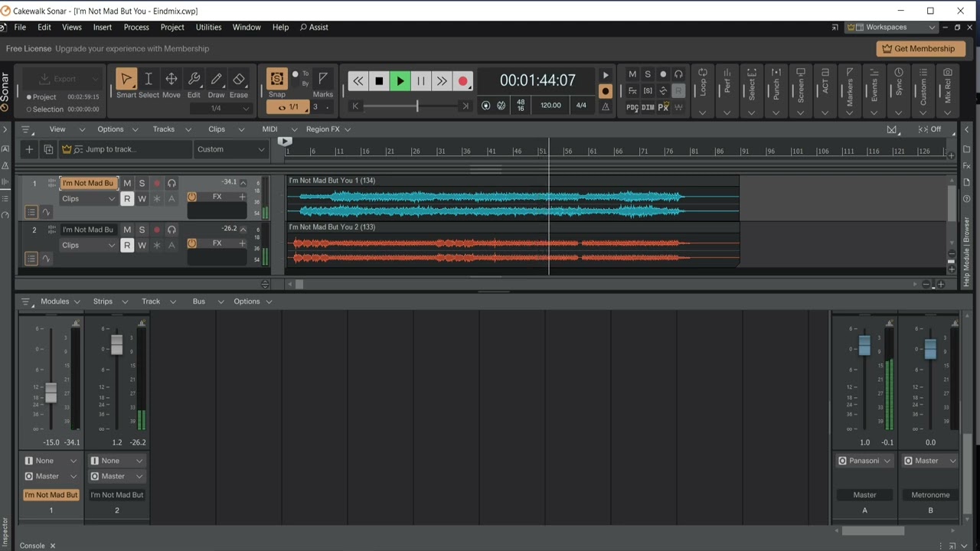Select the Erase tool
980x551 pixels.
(239, 79)
